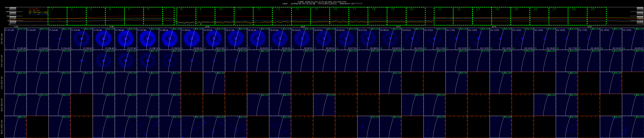This screenshot has height=138, width=644.
Task: Open 3-6 keV image starting 02:16:52
Action: pos(567,39)
